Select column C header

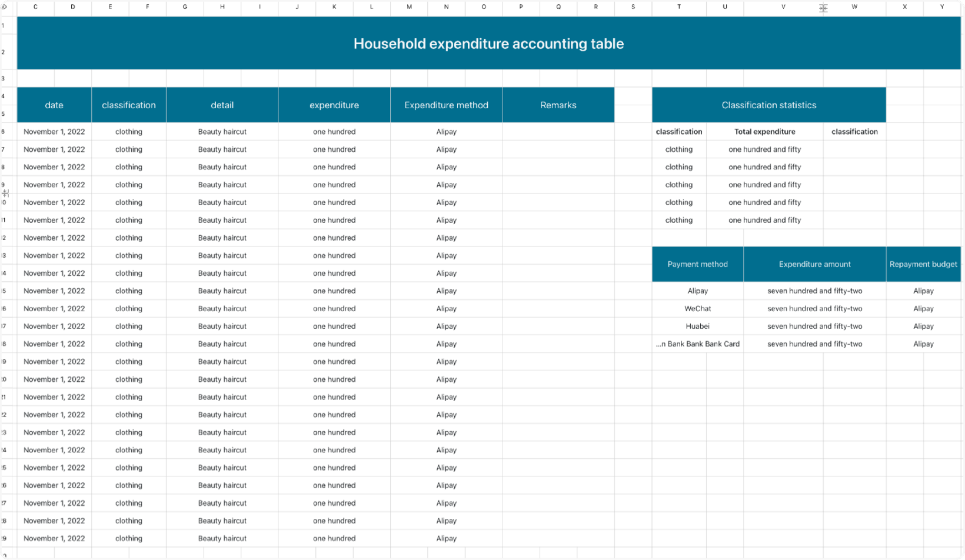(x=35, y=7)
